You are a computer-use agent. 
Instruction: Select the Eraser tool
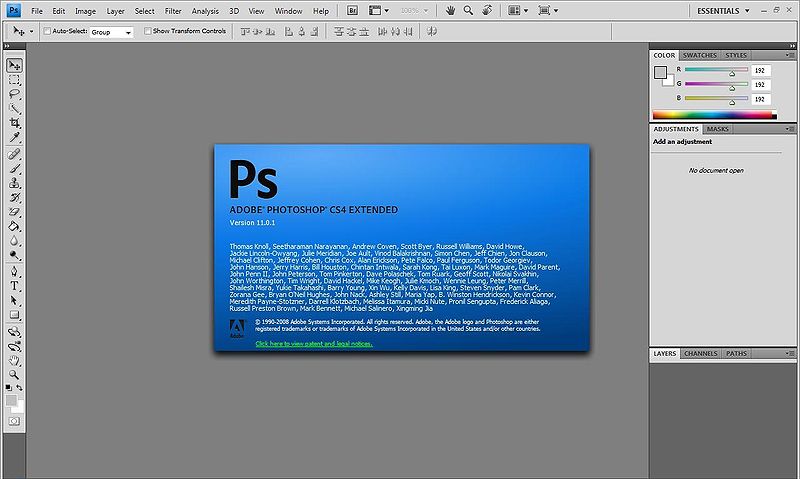[x=14, y=212]
